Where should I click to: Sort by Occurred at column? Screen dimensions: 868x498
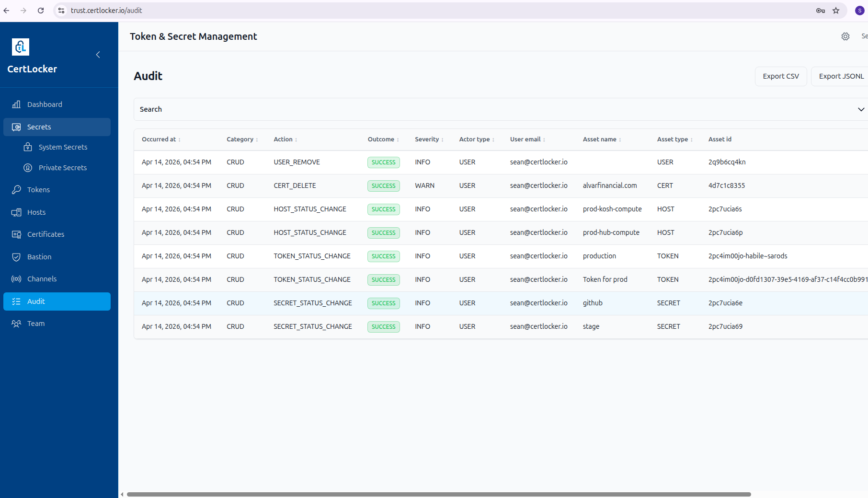pyautogui.click(x=161, y=139)
